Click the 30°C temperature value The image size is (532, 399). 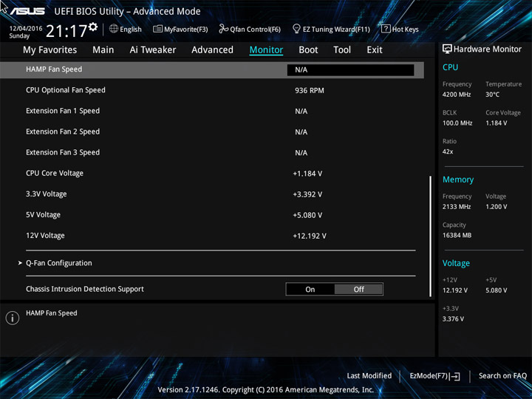pos(492,95)
